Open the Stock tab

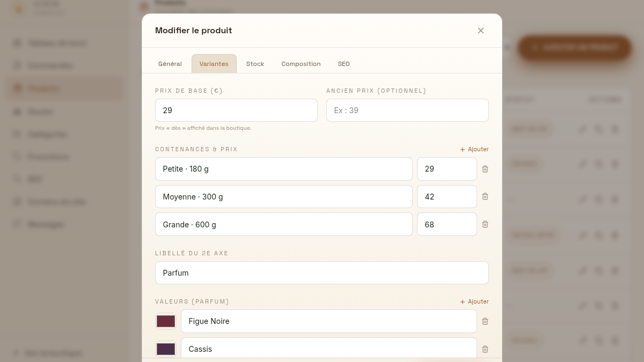255,64
